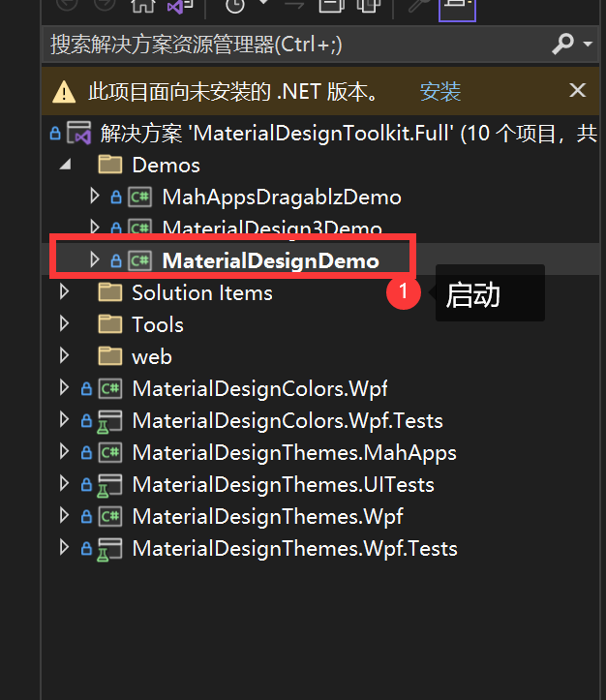The image size is (606, 700).
Task: Click the Tools folder icon
Action: (109, 324)
